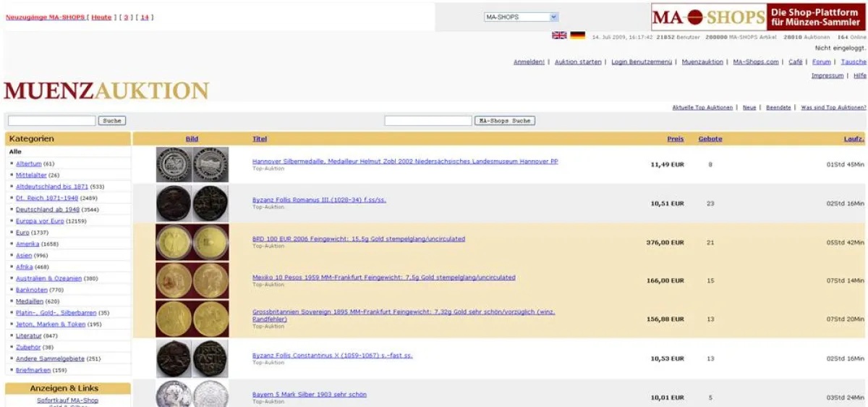Open the Euro category
Viewport: 868px width, 407px height.
(x=22, y=232)
